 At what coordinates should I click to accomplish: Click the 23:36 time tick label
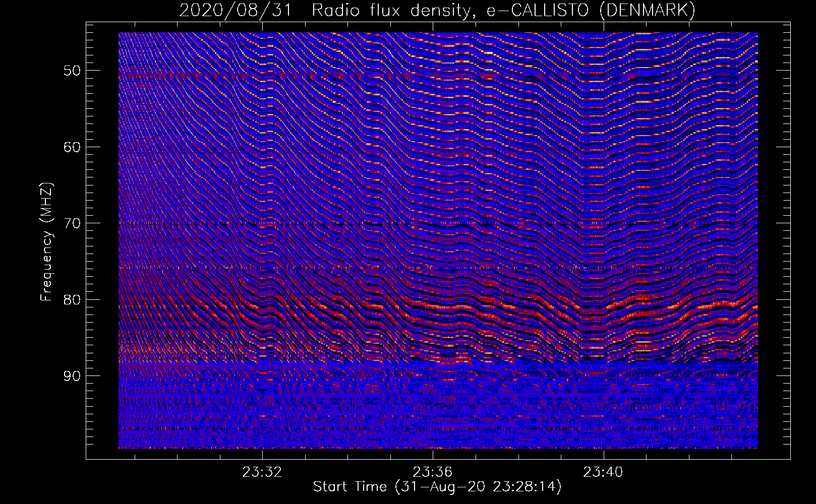tap(433, 472)
